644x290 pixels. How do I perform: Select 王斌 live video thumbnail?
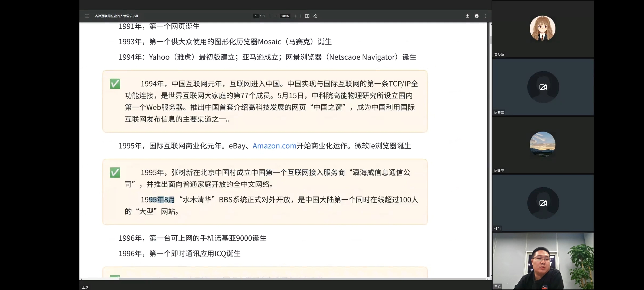[x=543, y=261]
